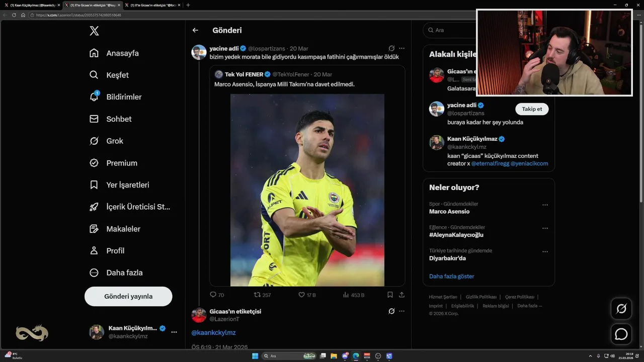Open the Premium page
This screenshot has height=362, width=644.
(113, 163)
